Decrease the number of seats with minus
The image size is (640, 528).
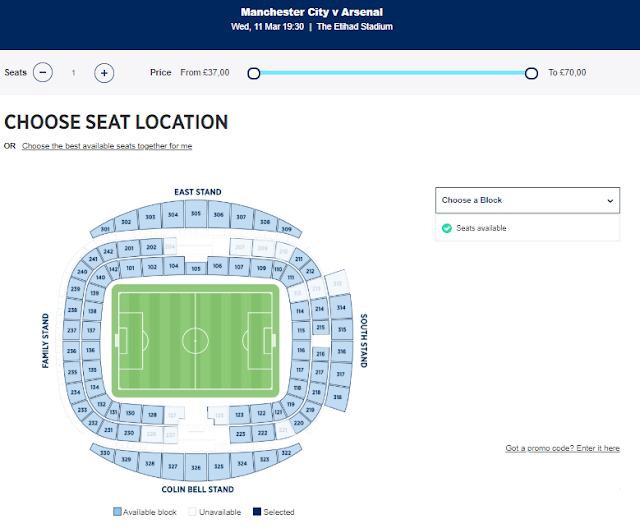pyautogui.click(x=42, y=72)
